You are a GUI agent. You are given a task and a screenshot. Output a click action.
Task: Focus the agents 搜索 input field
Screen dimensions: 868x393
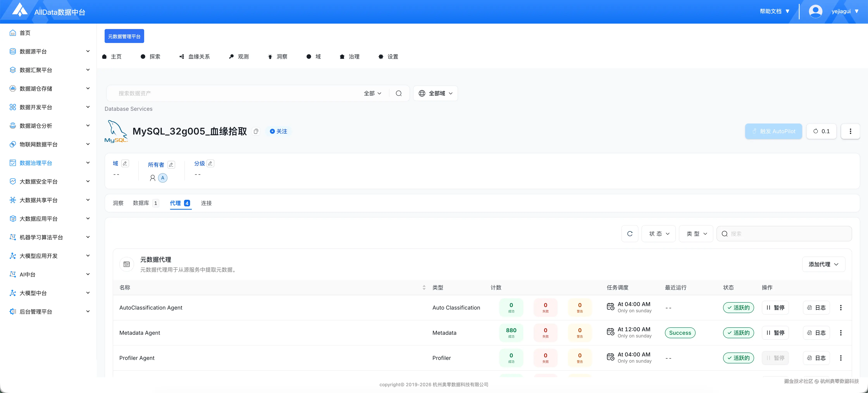click(x=784, y=234)
